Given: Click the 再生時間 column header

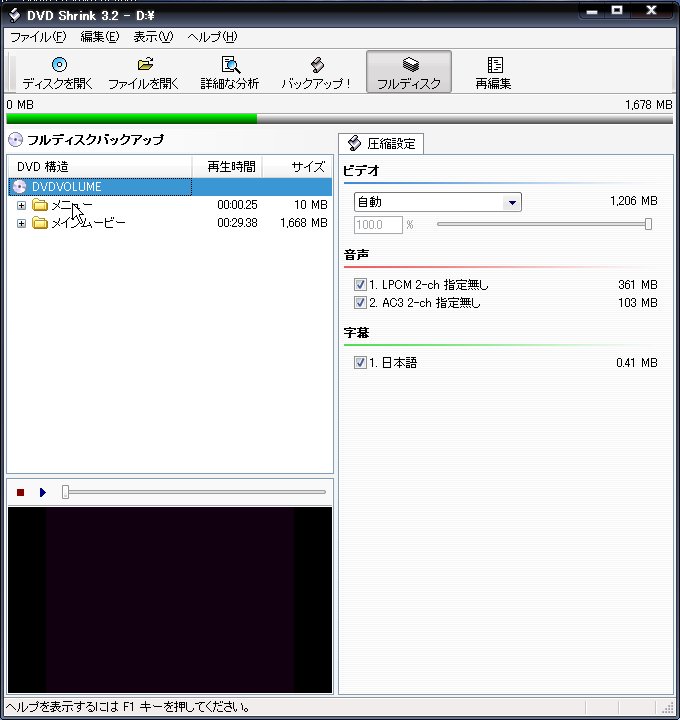Looking at the screenshot, I should click(x=227, y=167).
